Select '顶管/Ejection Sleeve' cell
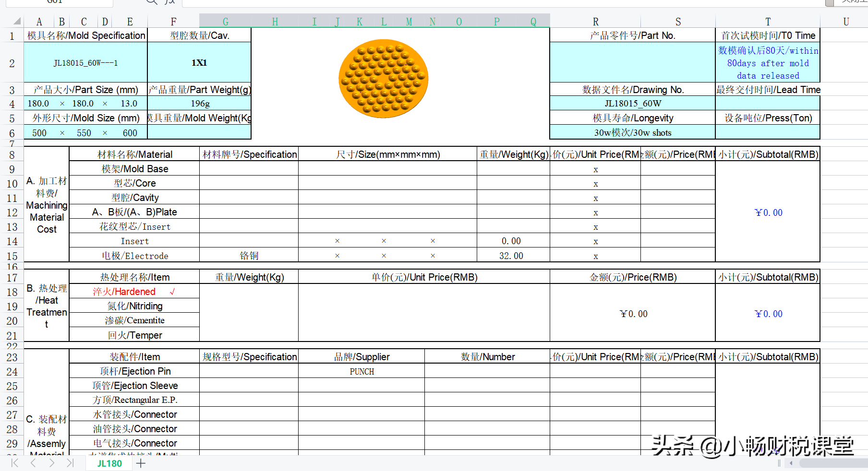 point(134,386)
